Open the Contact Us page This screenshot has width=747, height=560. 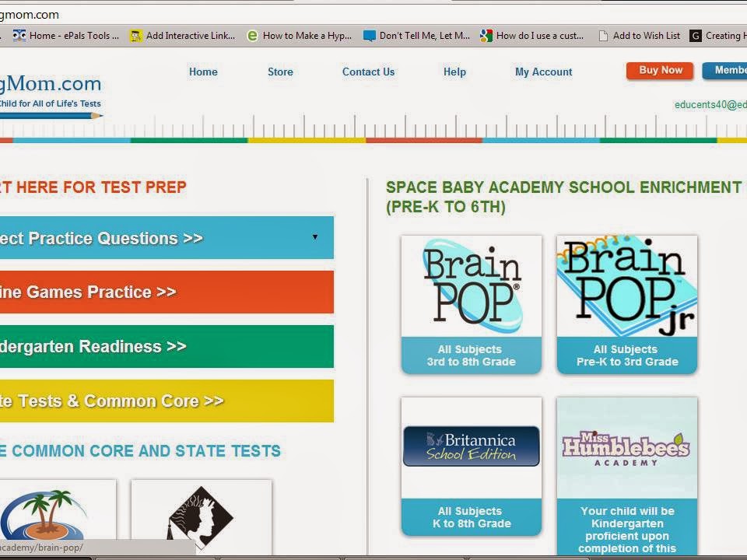tap(368, 72)
